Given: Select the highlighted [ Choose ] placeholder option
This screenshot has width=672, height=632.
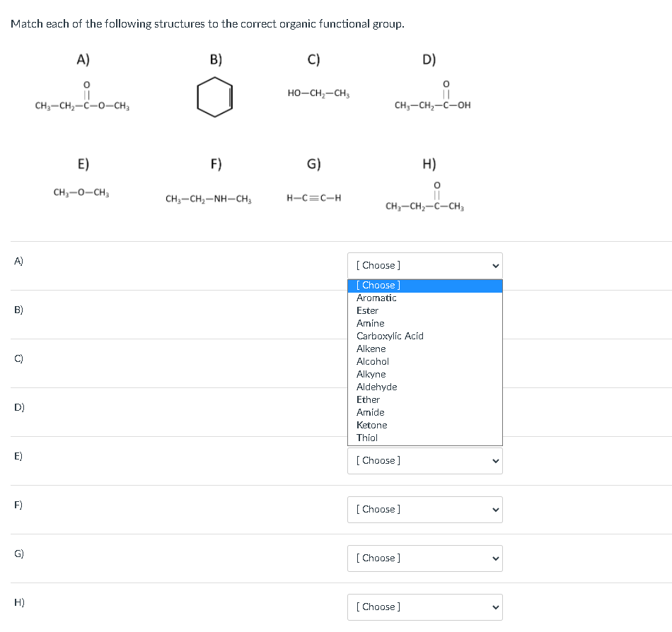Looking at the screenshot, I should click(424, 286).
